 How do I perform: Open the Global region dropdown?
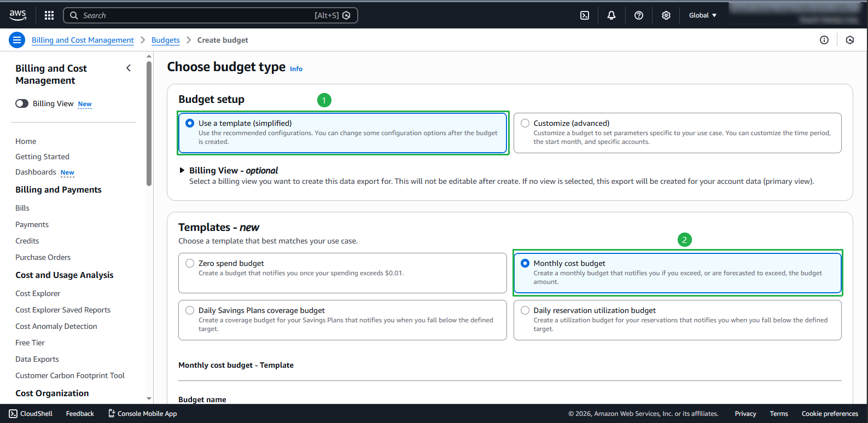[x=702, y=15]
